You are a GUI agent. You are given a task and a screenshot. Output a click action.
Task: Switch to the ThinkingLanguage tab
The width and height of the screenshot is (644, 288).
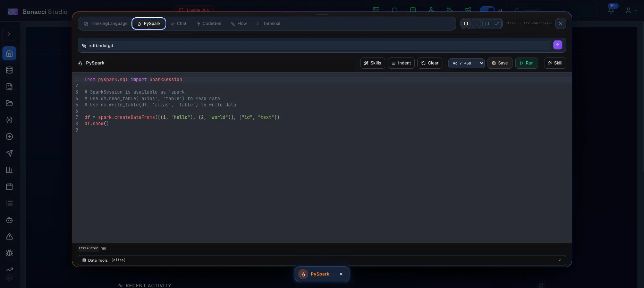pyautogui.click(x=106, y=24)
